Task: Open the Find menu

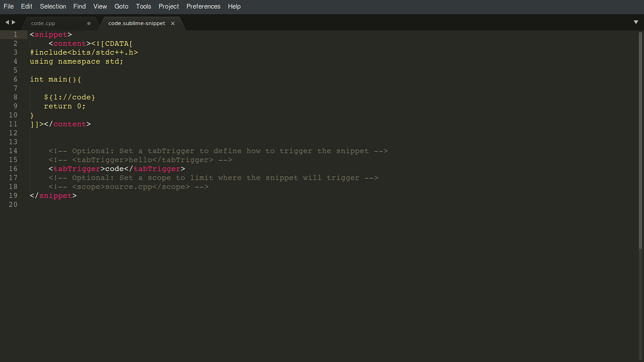Action: [79, 6]
